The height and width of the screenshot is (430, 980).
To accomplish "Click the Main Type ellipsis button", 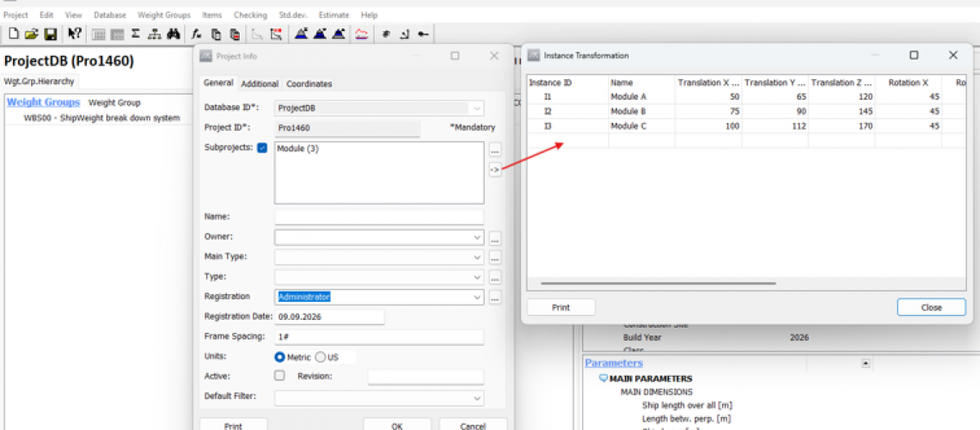I will click(495, 257).
